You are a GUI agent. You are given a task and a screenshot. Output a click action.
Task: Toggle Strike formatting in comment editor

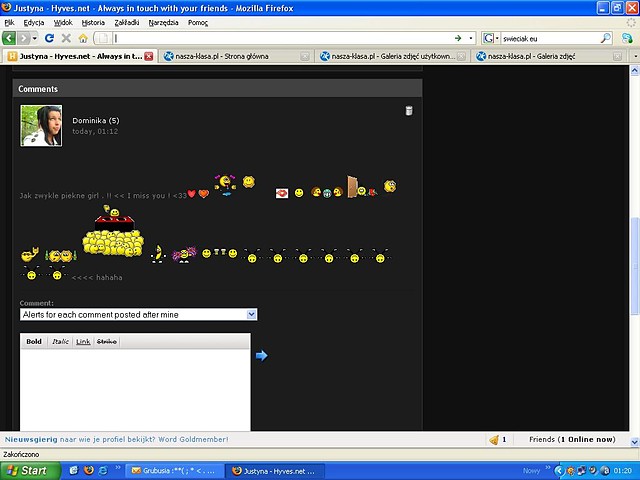point(107,342)
